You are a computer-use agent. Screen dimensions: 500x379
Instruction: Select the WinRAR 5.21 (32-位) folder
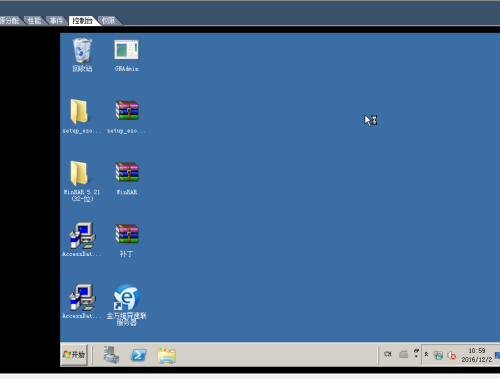tap(82, 181)
